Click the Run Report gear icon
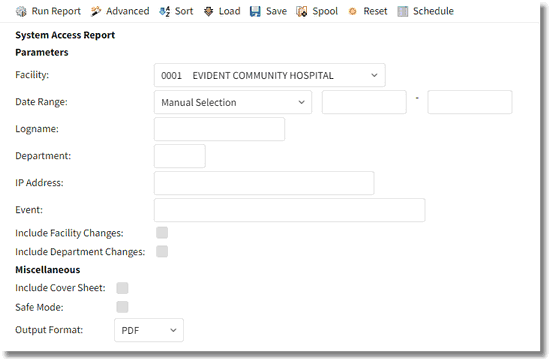Screen dimensions: 550x361 [21, 12]
